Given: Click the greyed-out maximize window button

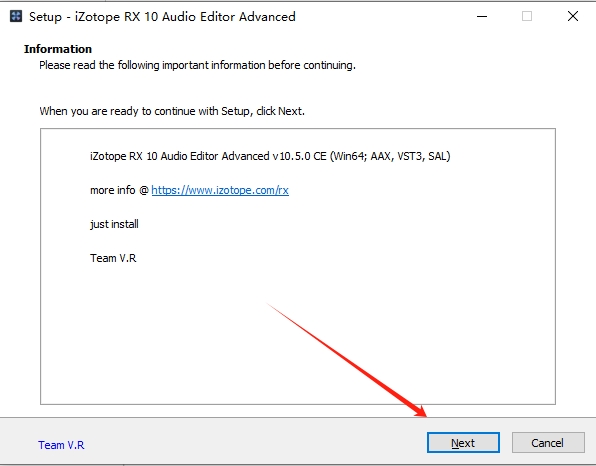Looking at the screenshot, I should pyautogui.click(x=527, y=16).
